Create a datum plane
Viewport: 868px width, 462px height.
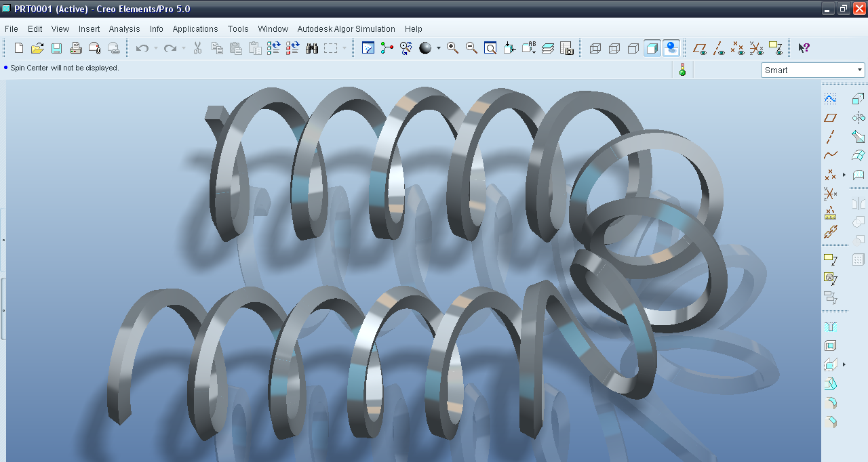(x=830, y=117)
